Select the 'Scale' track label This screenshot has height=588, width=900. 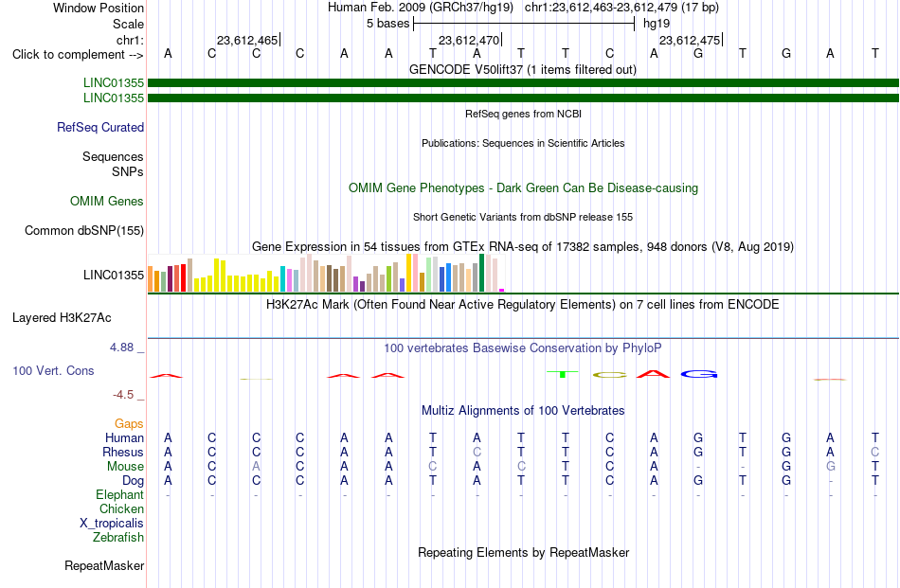(x=128, y=24)
